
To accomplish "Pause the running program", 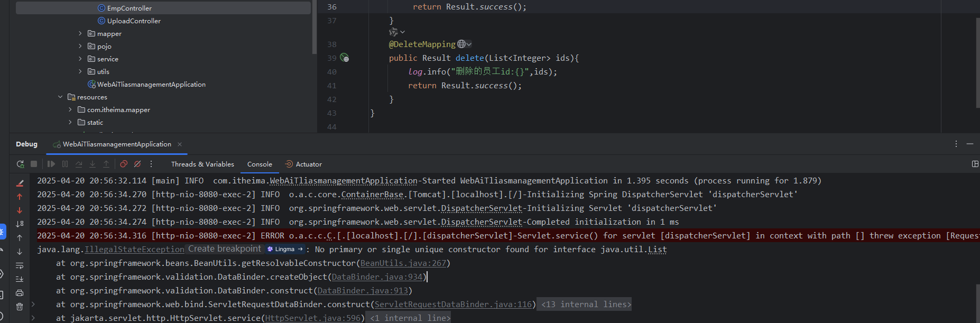I will 65,164.
